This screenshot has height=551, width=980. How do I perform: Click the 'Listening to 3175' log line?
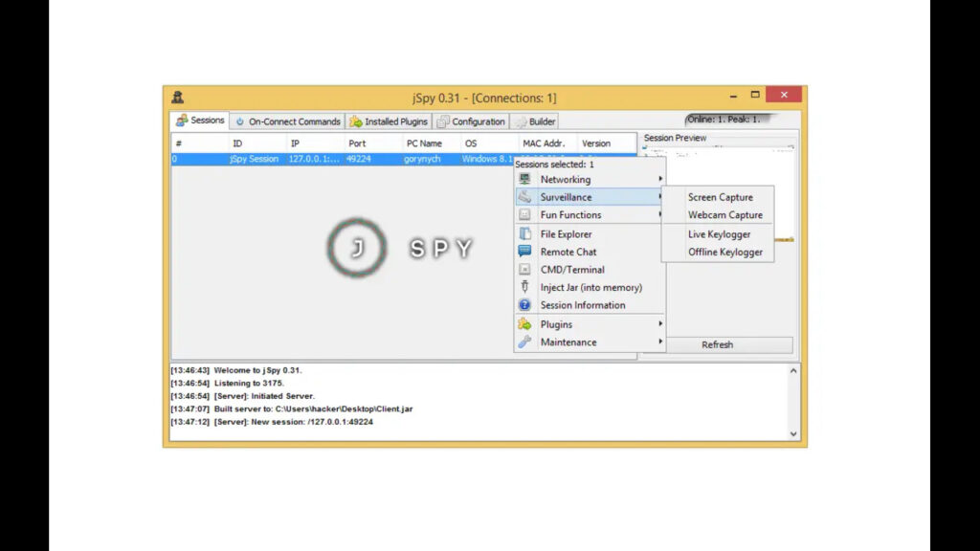(227, 383)
